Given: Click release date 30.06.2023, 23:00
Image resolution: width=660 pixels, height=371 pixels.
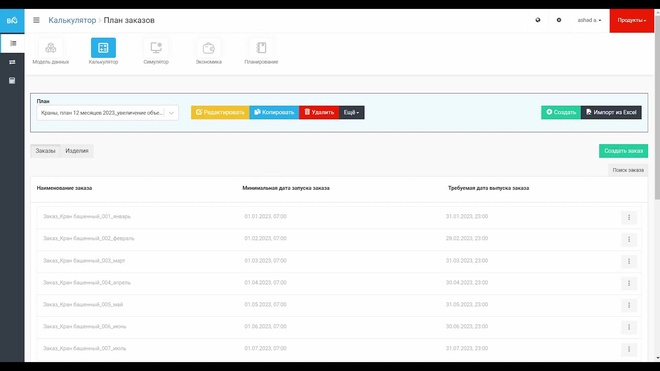Looking at the screenshot, I should coord(467,326).
